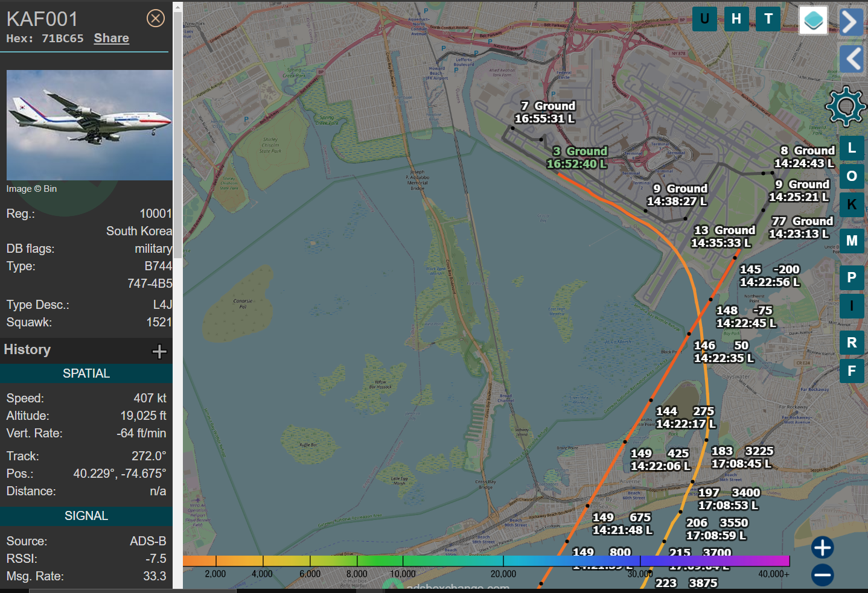Click the RSSI value -7.5
This screenshot has height=593, width=868.
tap(156, 559)
